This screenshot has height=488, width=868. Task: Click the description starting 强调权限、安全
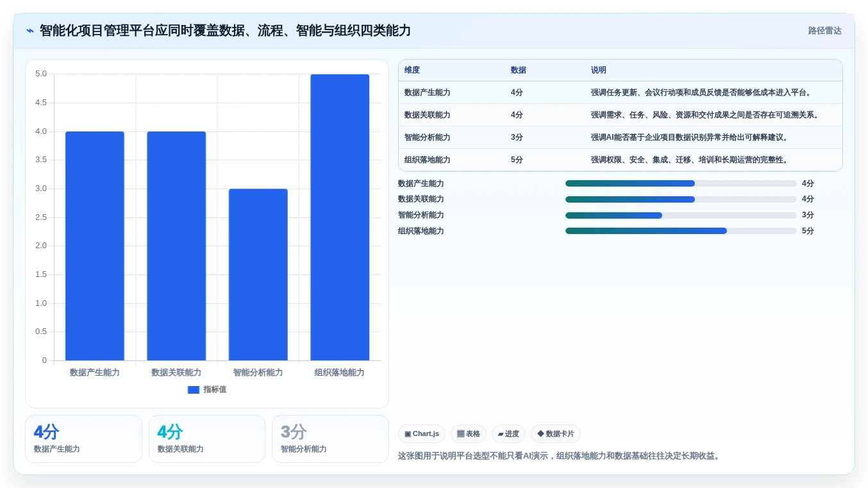(x=690, y=160)
